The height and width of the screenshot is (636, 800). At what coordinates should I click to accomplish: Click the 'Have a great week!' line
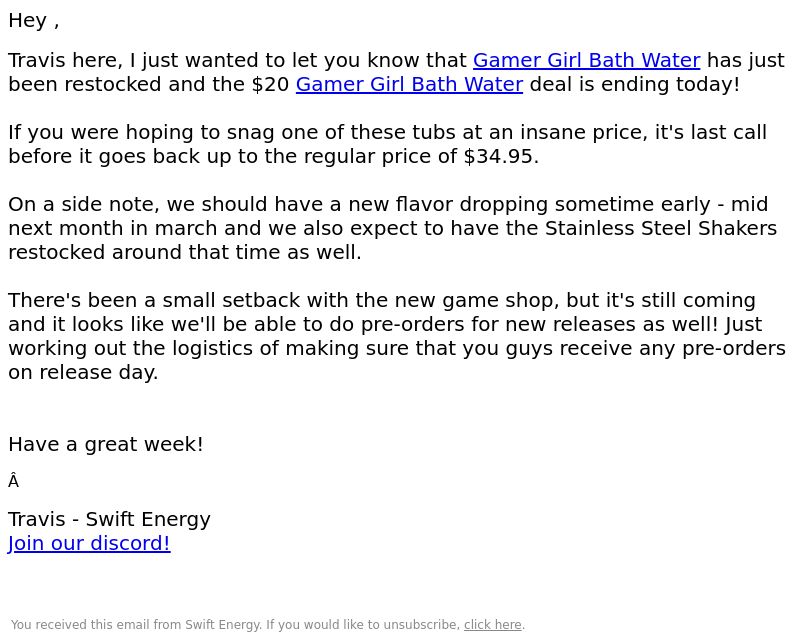[106, 444]
